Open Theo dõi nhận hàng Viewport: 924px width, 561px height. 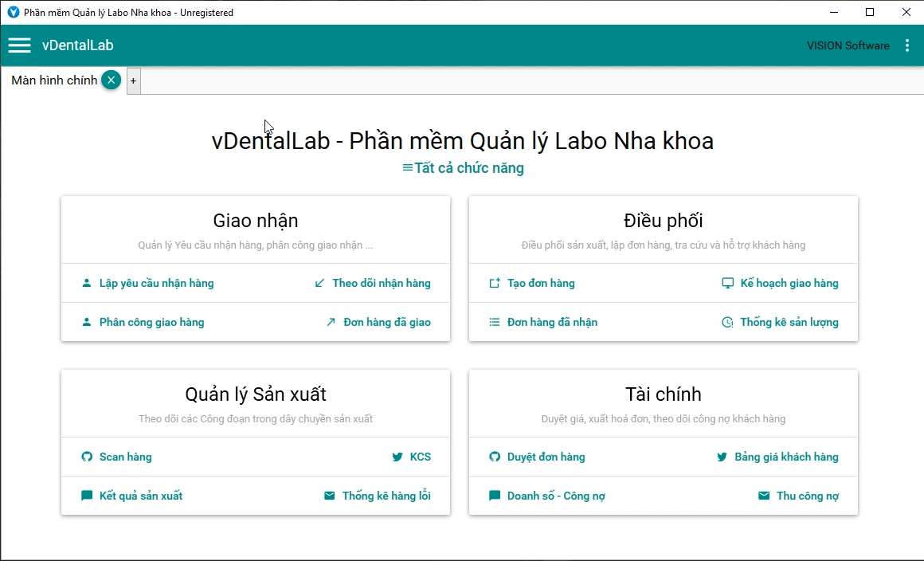(381, 283)
